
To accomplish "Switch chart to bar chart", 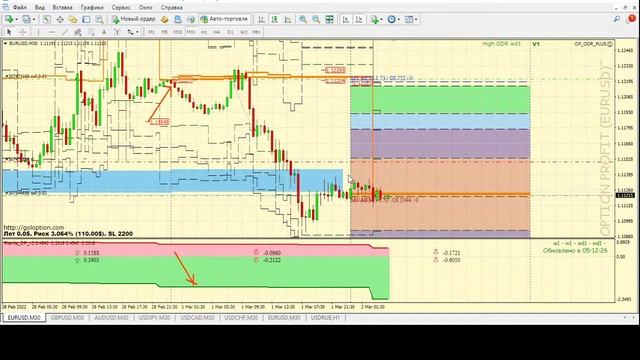I will coord(261,19).
